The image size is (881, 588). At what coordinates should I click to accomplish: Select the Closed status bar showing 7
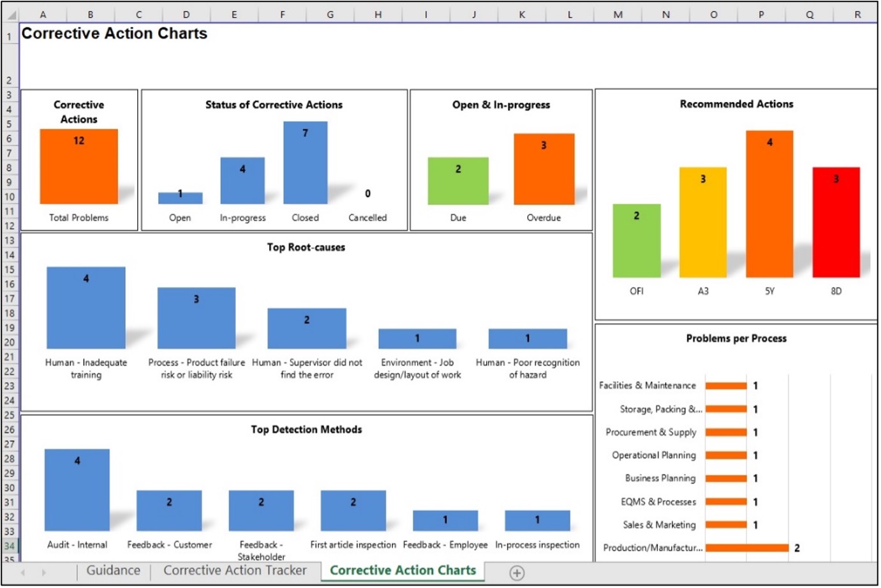pos(305,163)
